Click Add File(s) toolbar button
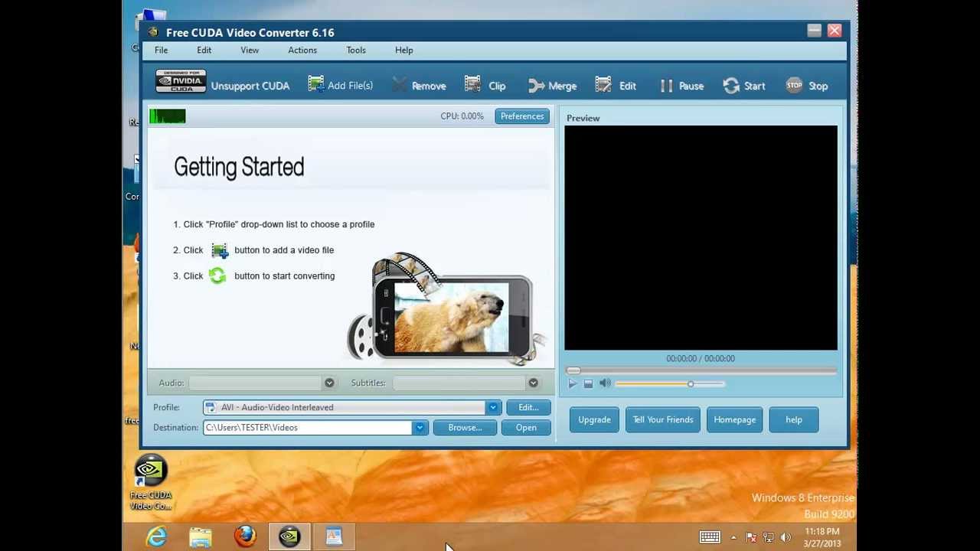The width and height of the screenshot is (980, 551). tap(341, 85)
